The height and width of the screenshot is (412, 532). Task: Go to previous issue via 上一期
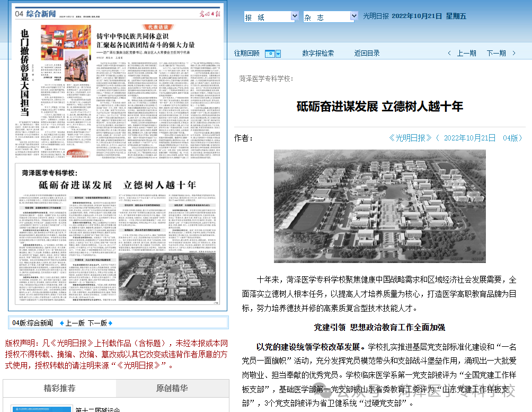466,53
